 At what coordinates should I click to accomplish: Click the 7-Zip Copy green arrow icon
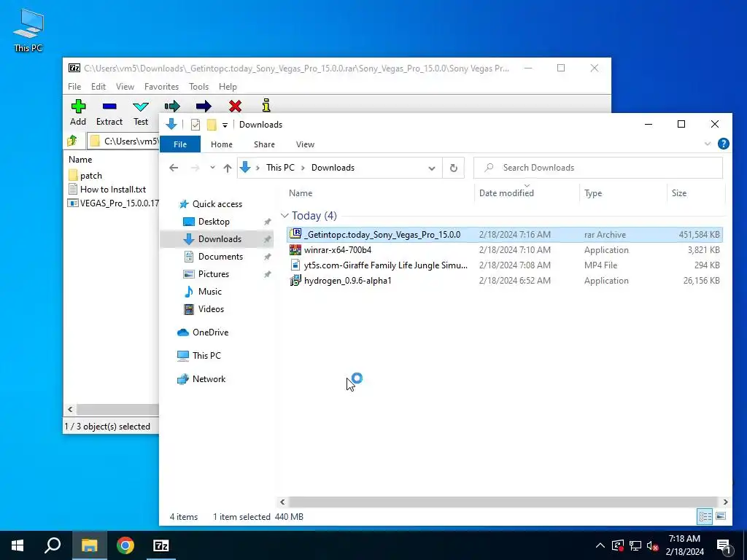172,106
